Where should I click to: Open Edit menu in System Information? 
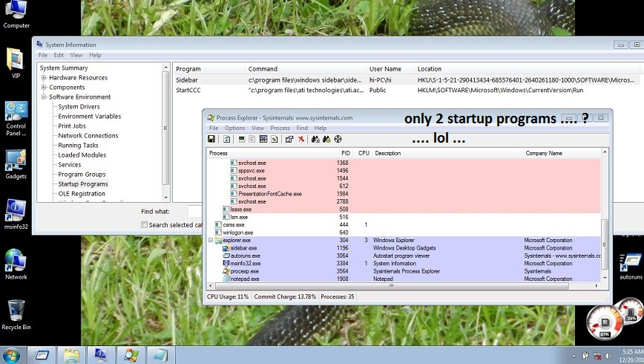tap(59, 55)
